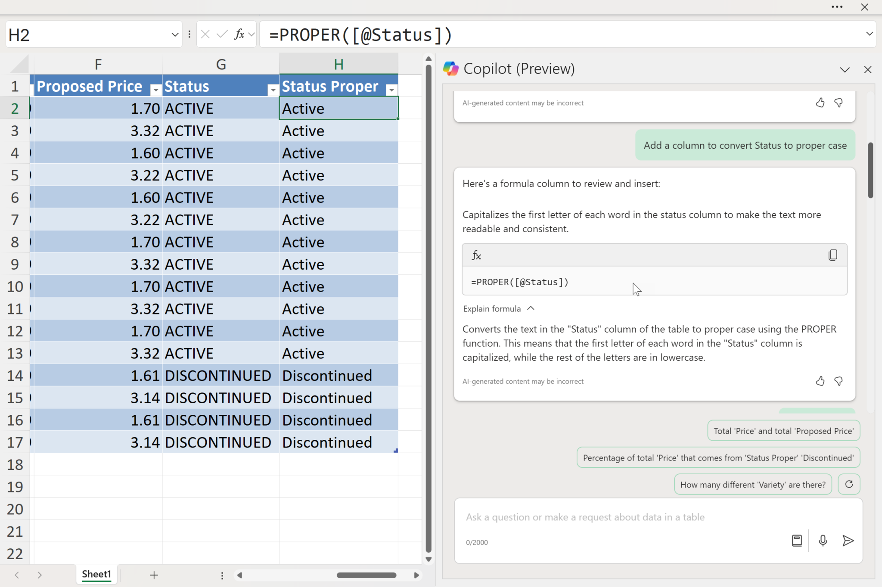Open the Status column filter dropdown
This screenshot has height=588, width=882.
pos(272,90)
